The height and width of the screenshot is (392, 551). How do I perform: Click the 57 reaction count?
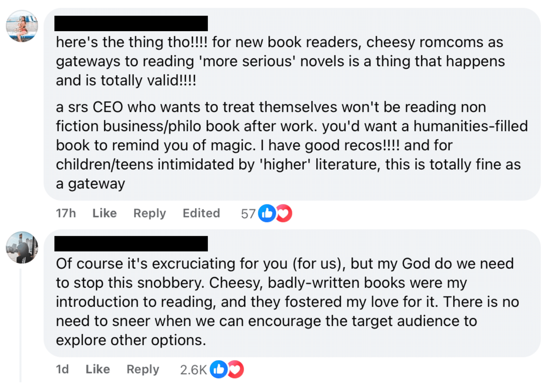(249, 213)
